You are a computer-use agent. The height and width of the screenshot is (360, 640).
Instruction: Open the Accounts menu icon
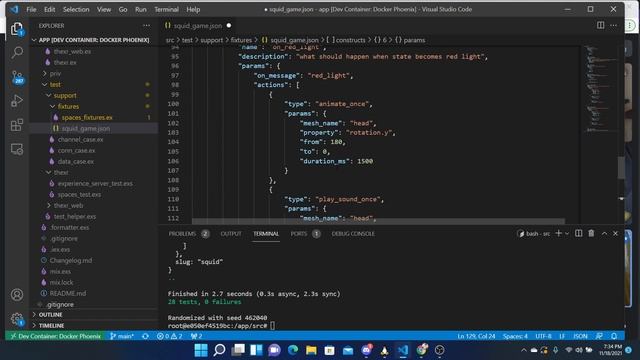(17, 295)
